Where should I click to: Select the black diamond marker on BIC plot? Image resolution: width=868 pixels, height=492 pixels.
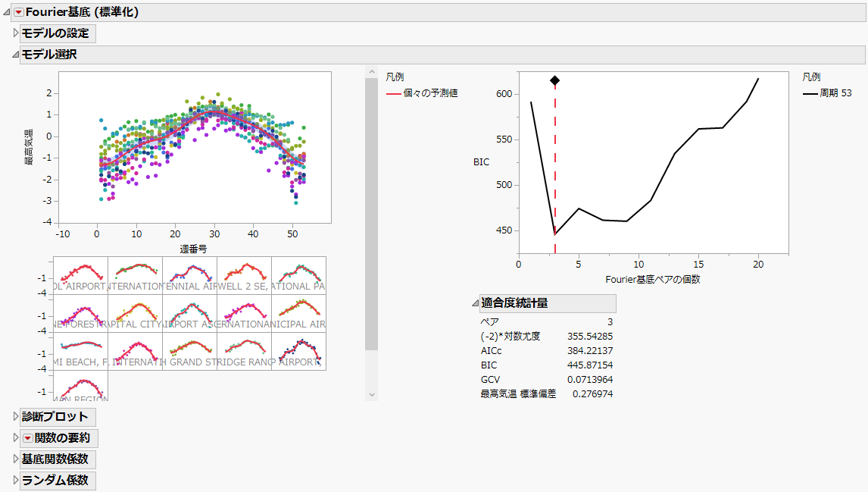(x=554, y=81)
